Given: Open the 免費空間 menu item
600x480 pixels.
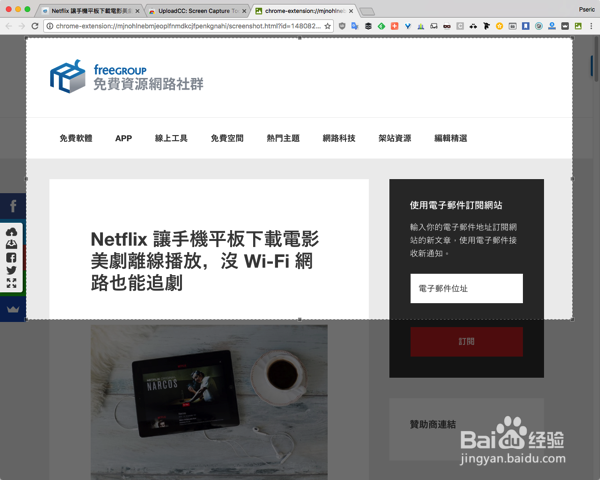Looking at the screenshot, I should (x=227, y=138).
